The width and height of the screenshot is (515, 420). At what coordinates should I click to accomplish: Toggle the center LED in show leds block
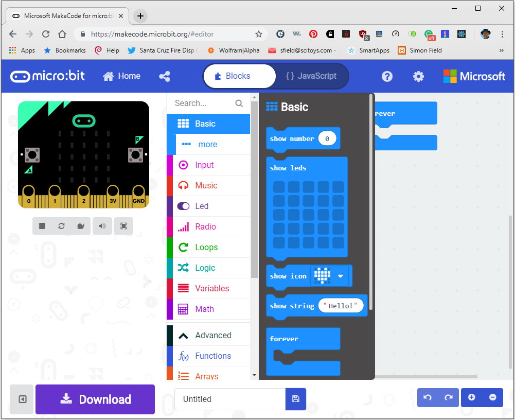click(x=308, y=215)
